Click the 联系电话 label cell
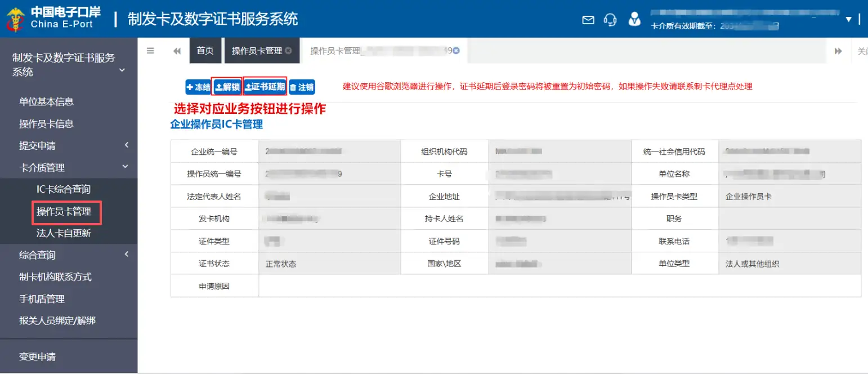868x374 pixels. tap(674, 241)
